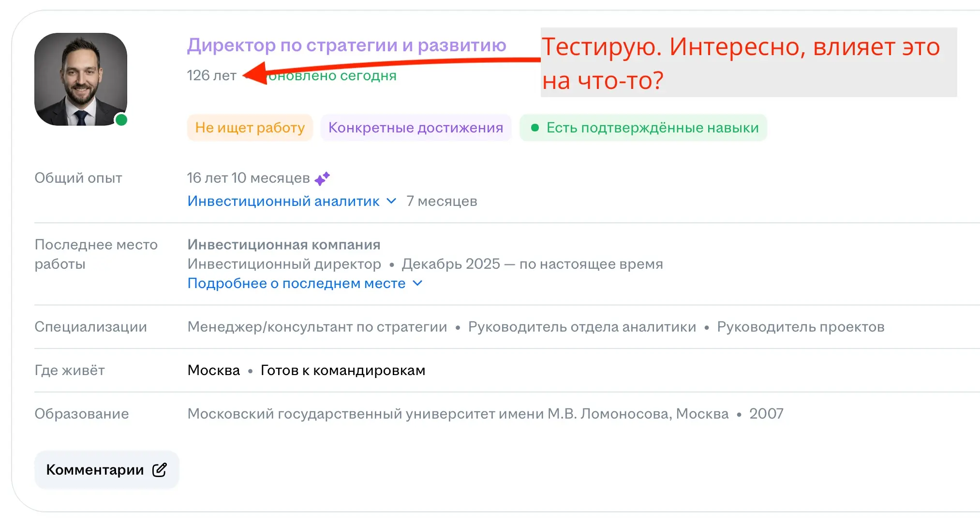This screenshot has height=522, width=980.
Task: Click the Декабрь 2025 — по настоящее время period
Action: pos(532,264)
